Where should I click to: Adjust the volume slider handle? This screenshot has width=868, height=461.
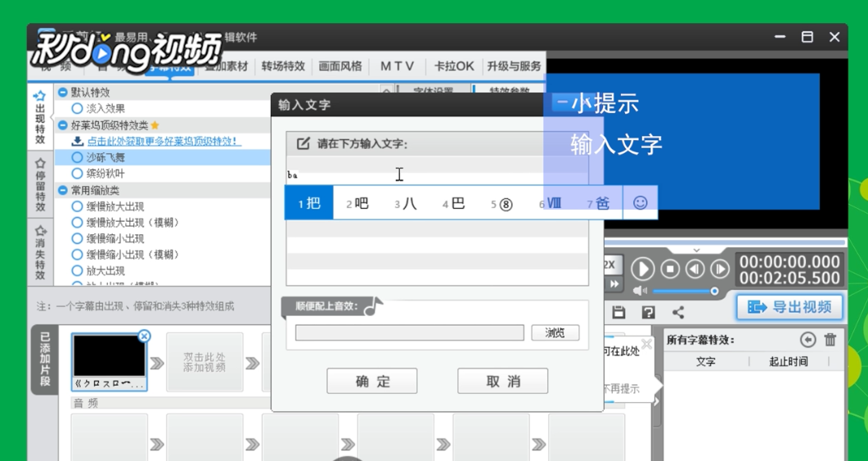coord(715,291)
